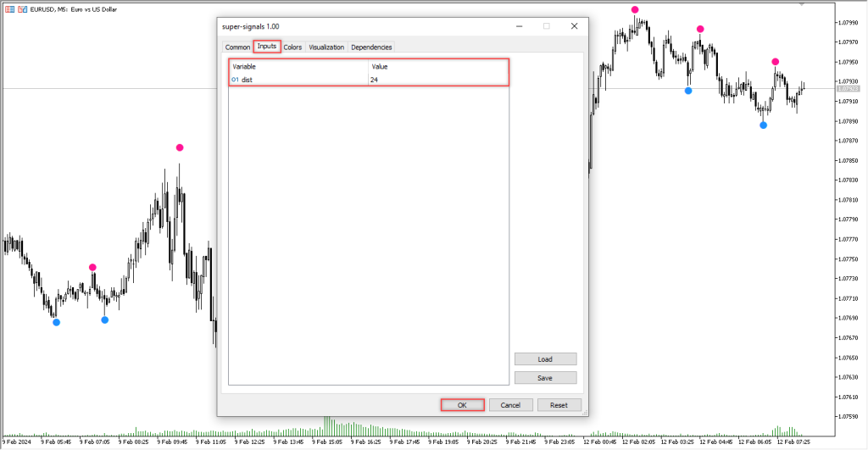Screen dimensions: 868x450
Task: Select the dist variable row
Action: [369, 80]
